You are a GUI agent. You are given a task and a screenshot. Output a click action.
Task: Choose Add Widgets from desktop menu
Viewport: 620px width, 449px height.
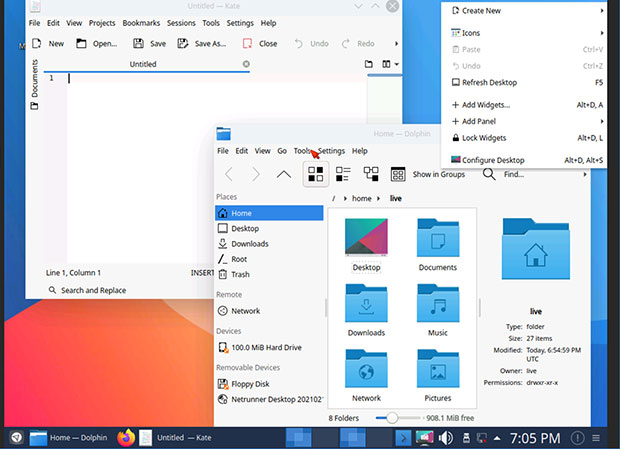click(x=525, y=105)
